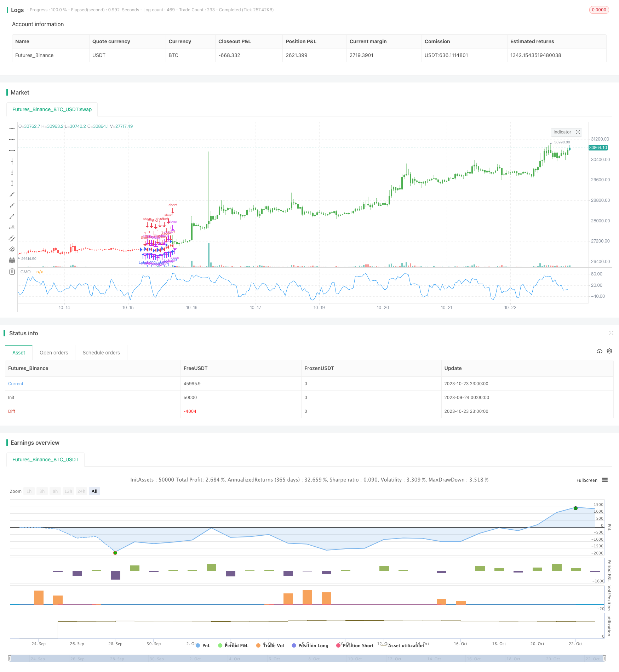Click the left handle of range navigator

tap(10, 659)
